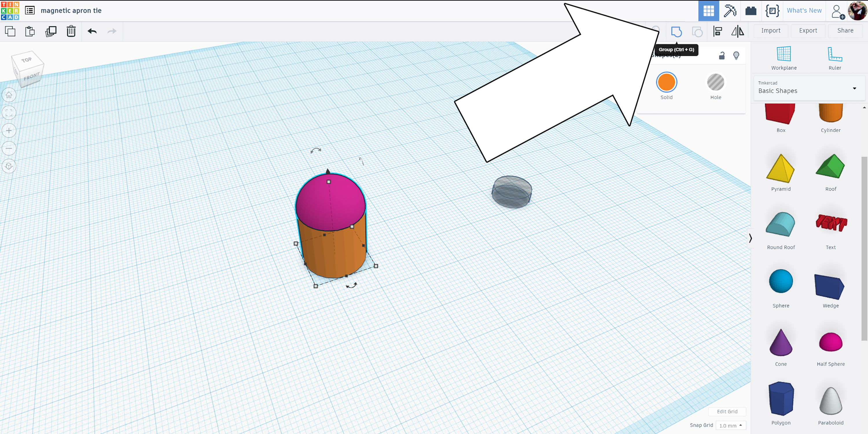Click the Duplicate and repeat icon
The image size is (868, 434).
point(51,31)
